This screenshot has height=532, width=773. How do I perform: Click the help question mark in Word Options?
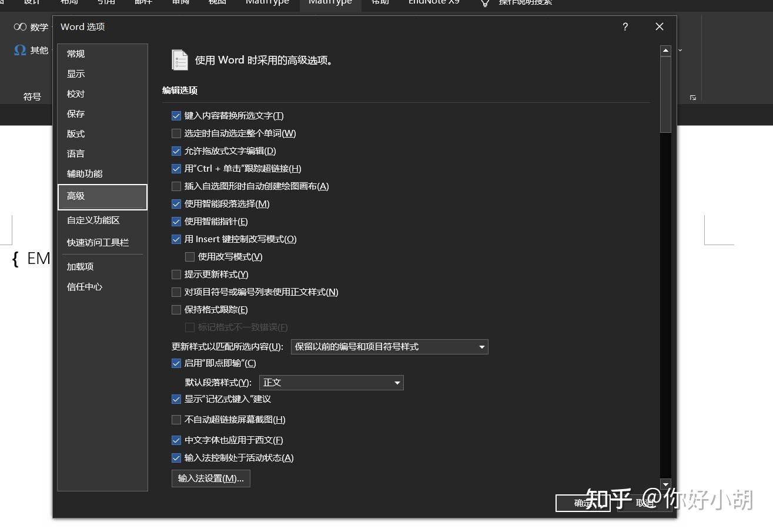click(x=625, y=26)
